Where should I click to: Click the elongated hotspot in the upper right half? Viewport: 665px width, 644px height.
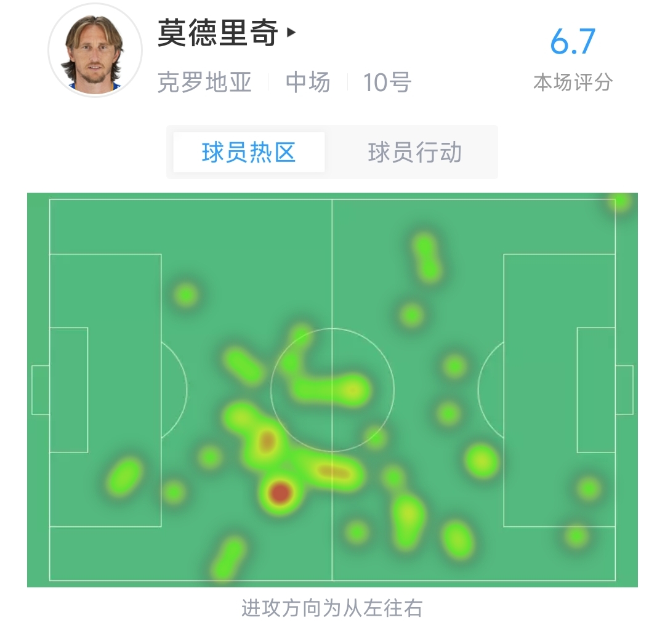point(427,257)
